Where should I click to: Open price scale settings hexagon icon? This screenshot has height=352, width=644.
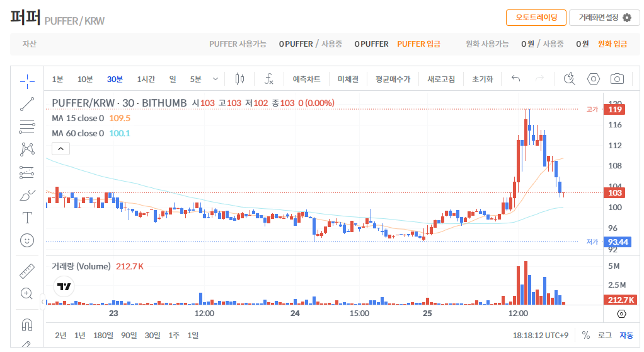click(x=621, y=314)
